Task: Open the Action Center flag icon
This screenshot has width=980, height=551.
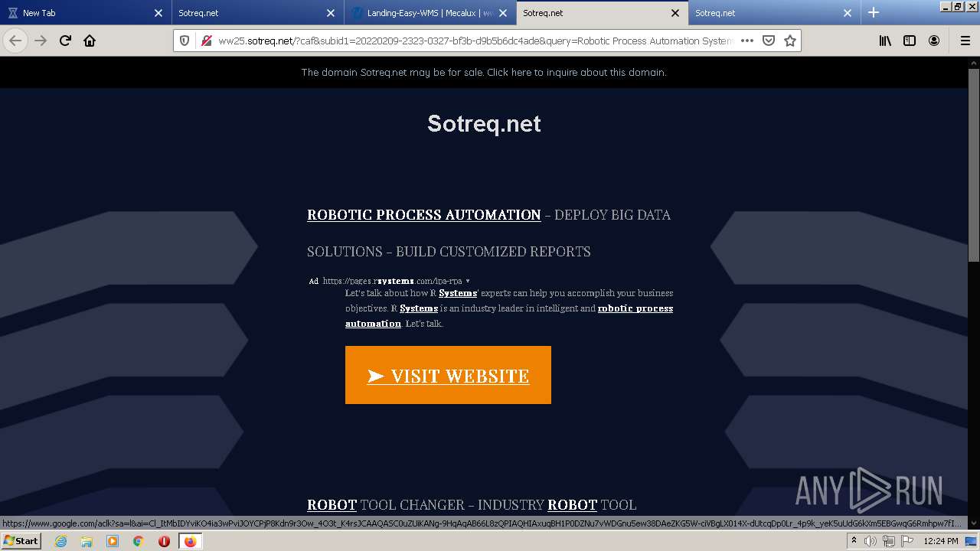Action: (906, 541)
